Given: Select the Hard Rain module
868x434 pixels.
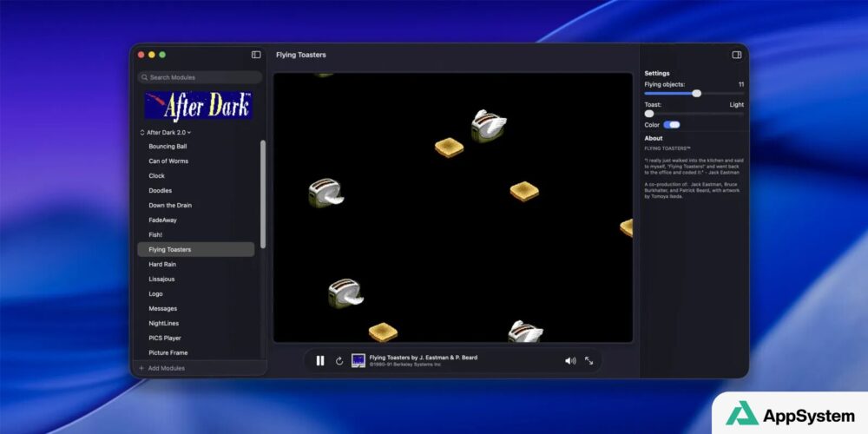Looking at the screenshot, I should tap(196, 265).
